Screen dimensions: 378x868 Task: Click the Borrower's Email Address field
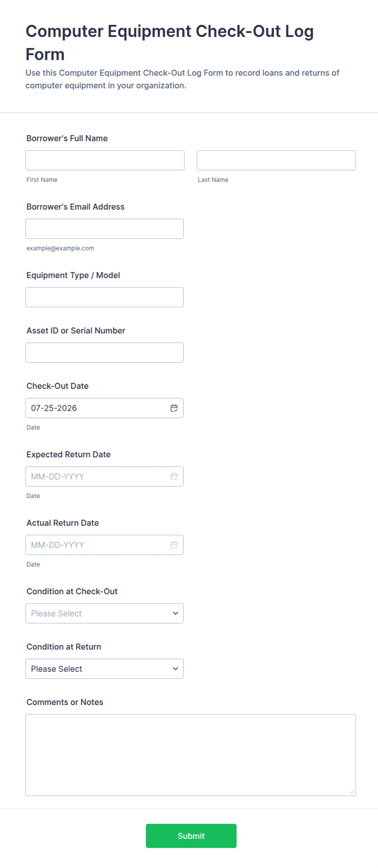tap(104, 229)
